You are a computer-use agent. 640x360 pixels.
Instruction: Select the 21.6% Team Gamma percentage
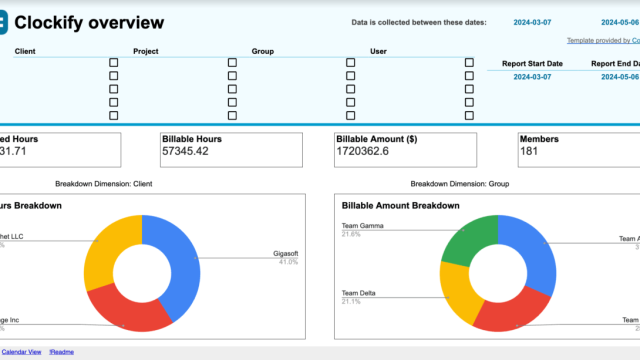click(x=351, y=234)
